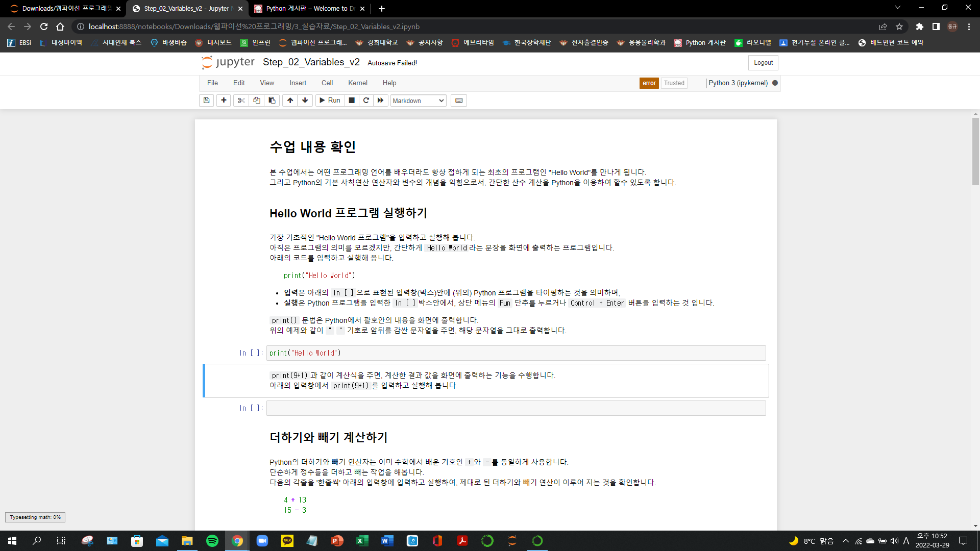This screenshot has width=980, height=551.
Task: Click the Logout button
Action: [x=763, y=63]
